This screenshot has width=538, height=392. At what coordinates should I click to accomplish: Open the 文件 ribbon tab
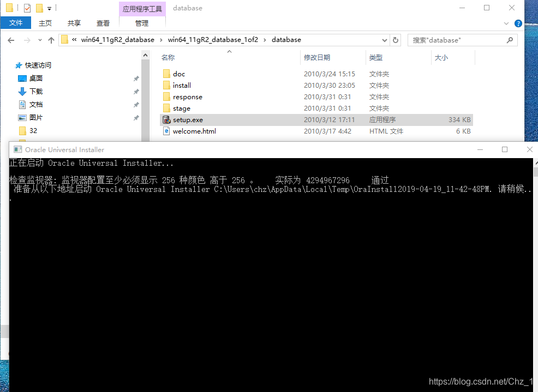coord(16,23)
